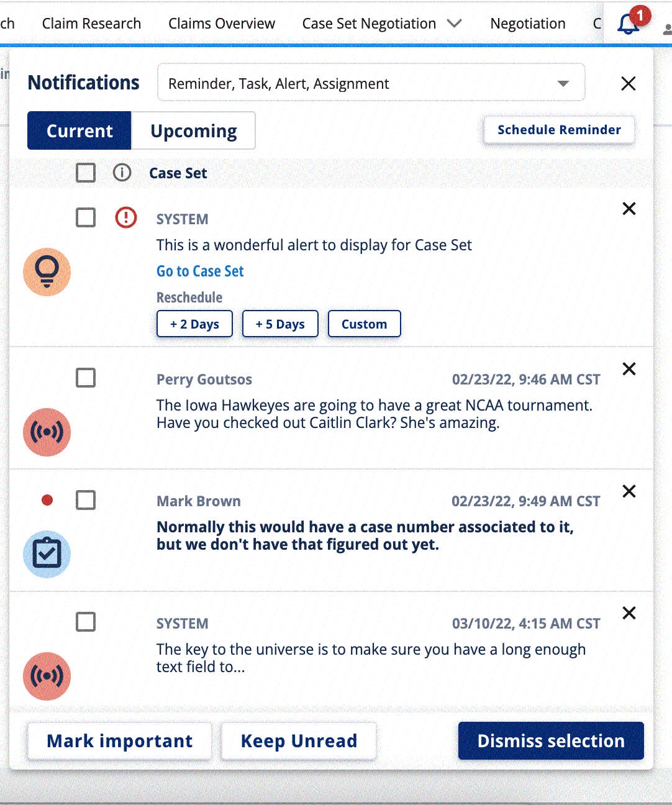Close the Notifications panel
Image resolution: width=672 pixels, height=805 pixels.
(629, 83)
